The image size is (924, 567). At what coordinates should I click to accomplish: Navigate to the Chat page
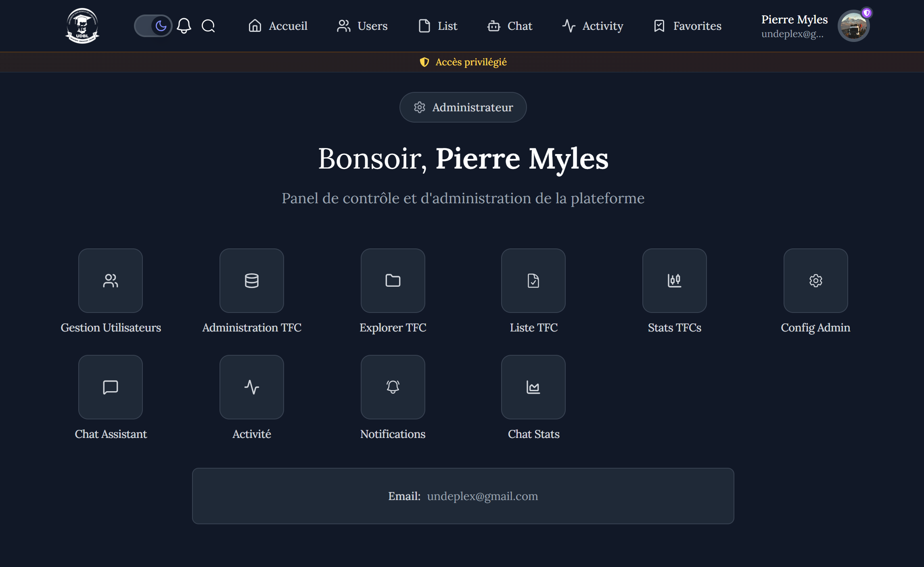click(510, 26)
